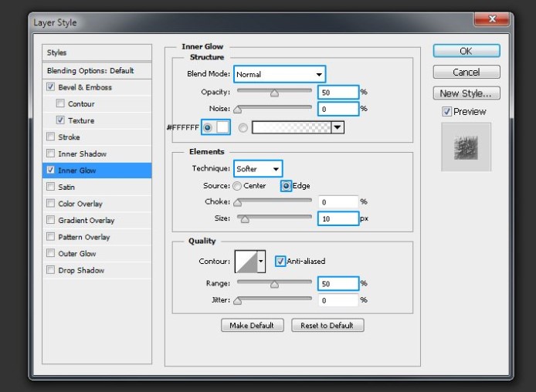Screen dimensions: 536x392
Task: Click into the Size value field
Action: (338, 219)
